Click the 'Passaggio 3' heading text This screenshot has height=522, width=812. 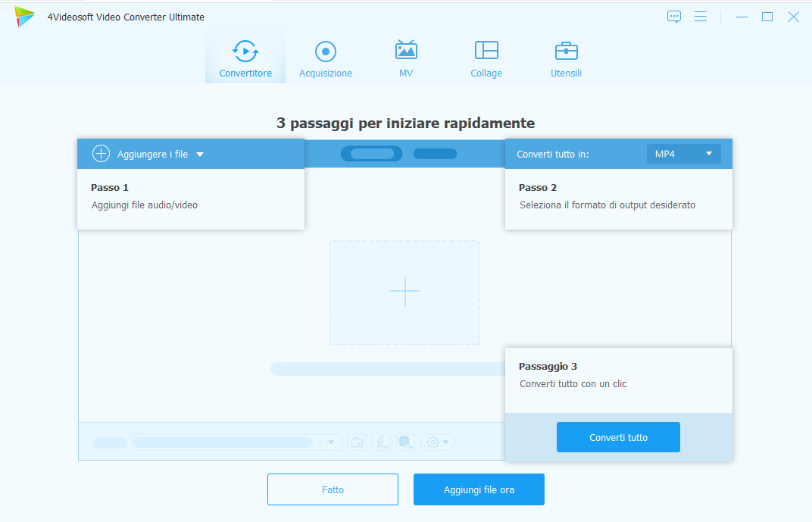(x=548, y=366)
